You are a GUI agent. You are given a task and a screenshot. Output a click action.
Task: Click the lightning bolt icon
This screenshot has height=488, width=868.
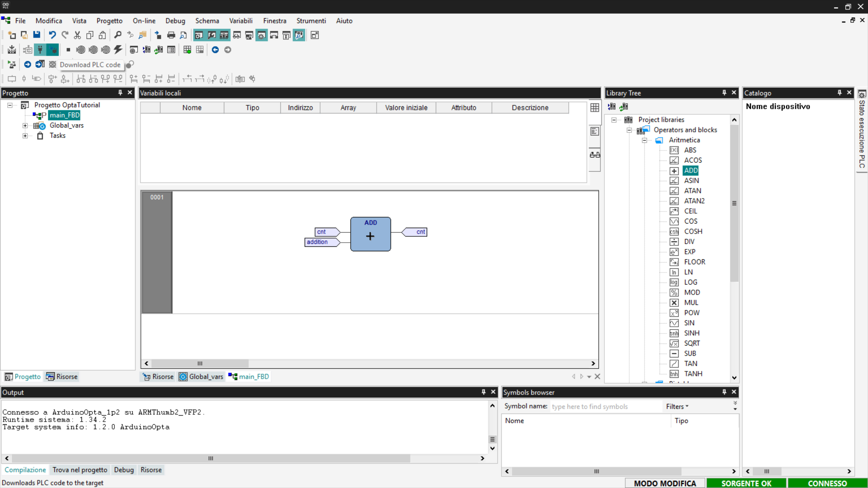point(118,50)
